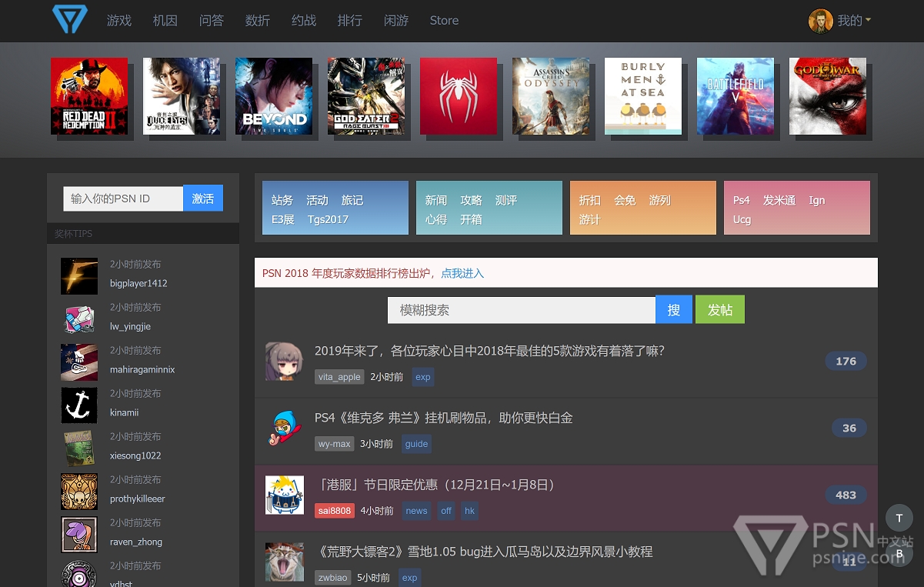Open the 心得 category link
The height and width of the screenshot is (587, 924).
click(x=436, y=219)
